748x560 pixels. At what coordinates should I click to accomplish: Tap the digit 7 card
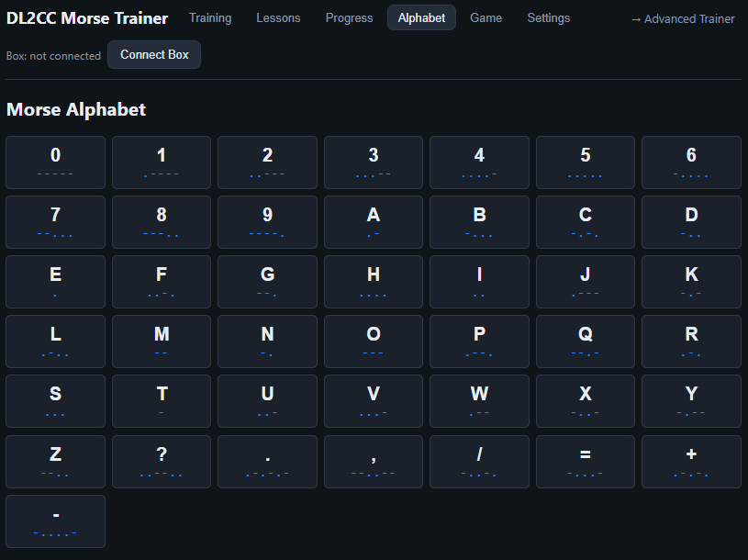click(55, 222)
